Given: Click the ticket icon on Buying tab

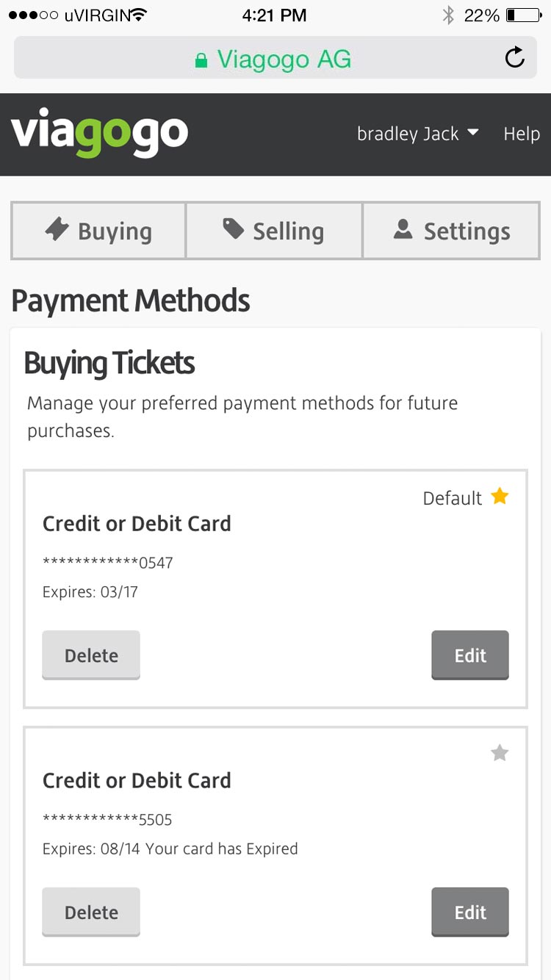Looking at the screenshot, I should [57, 230].
